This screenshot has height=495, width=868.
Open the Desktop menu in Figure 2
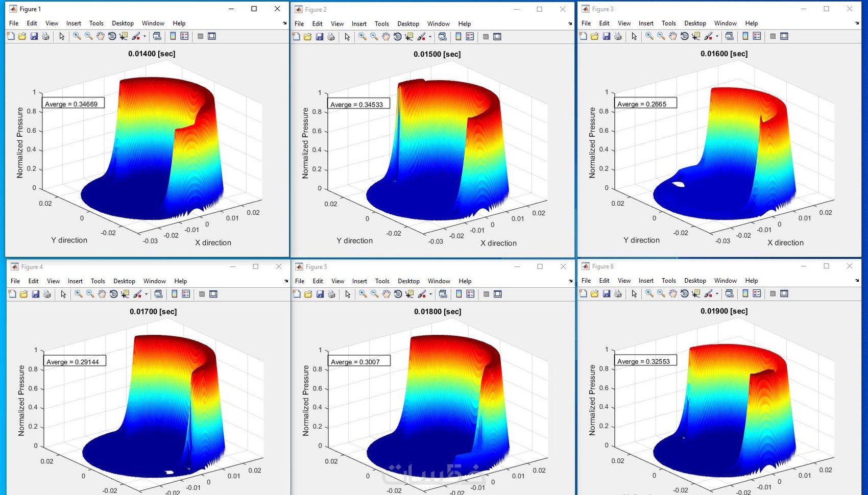408,23
